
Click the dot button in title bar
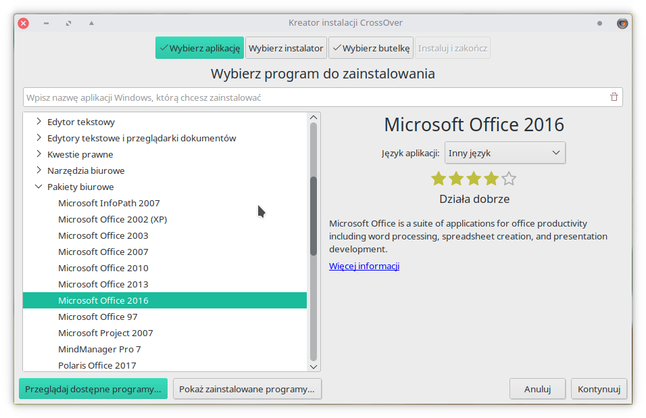click(599, 23)
